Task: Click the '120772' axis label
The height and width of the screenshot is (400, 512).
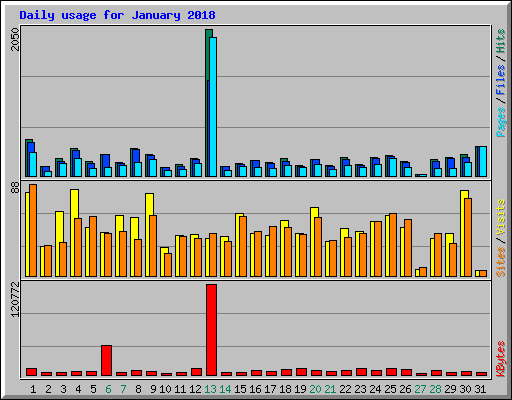Action: pyautogui.click(x=15, y=299)
